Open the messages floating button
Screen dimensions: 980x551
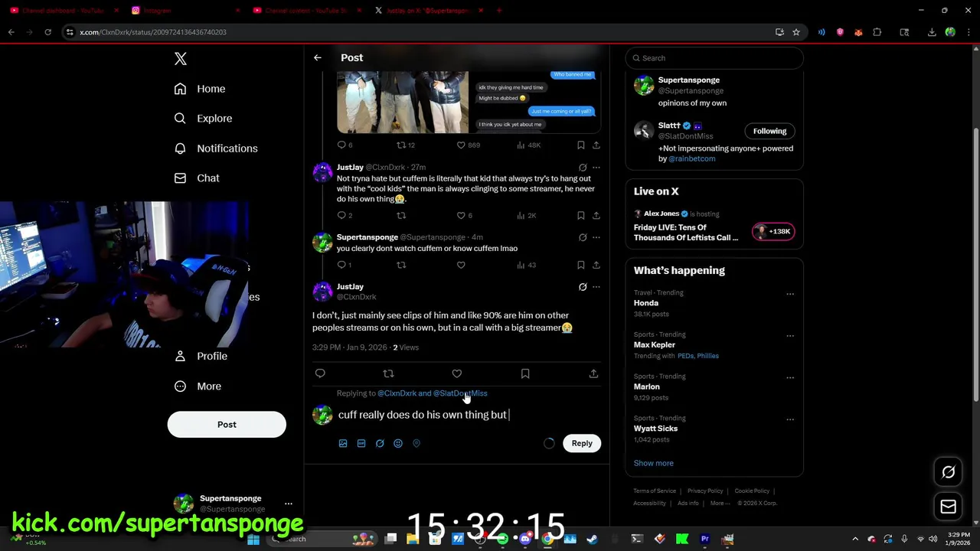948,507
